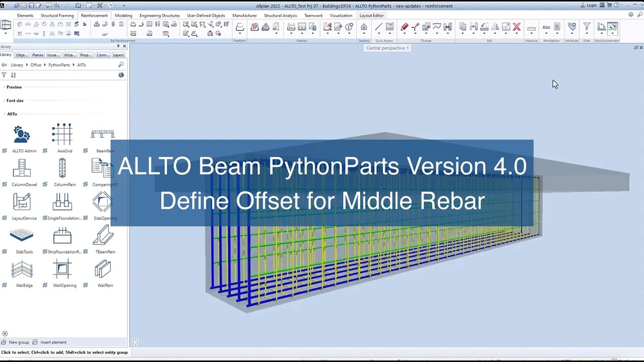Open the dropdown under the Freeform tool

point(240,34)
